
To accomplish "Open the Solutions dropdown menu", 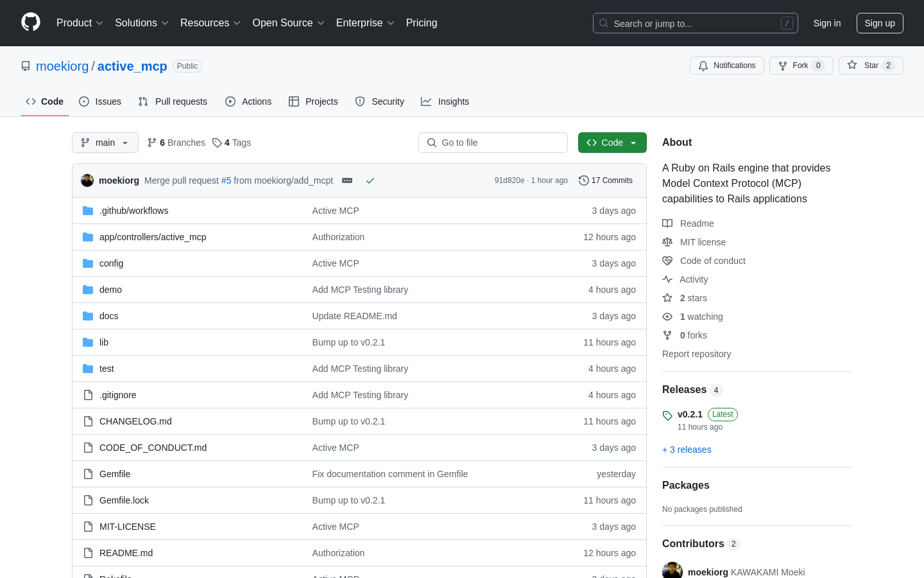I will 142,23.
